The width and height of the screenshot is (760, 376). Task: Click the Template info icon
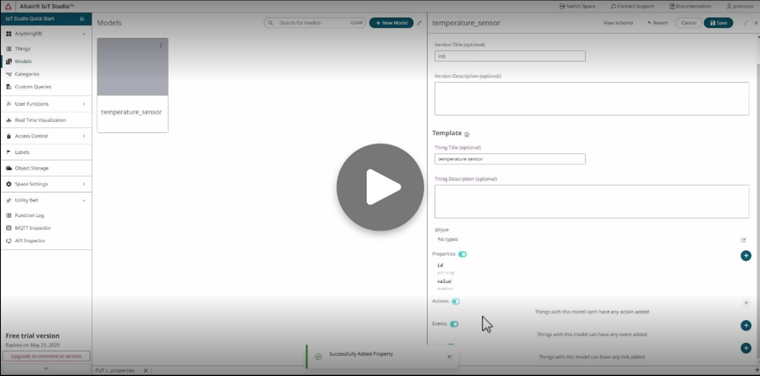467,134
